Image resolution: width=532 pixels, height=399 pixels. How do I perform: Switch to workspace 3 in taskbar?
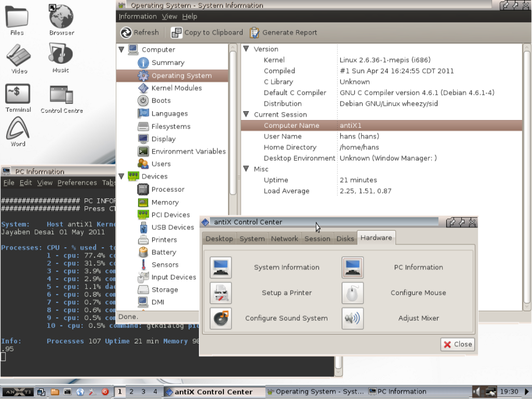pos(143,392)
